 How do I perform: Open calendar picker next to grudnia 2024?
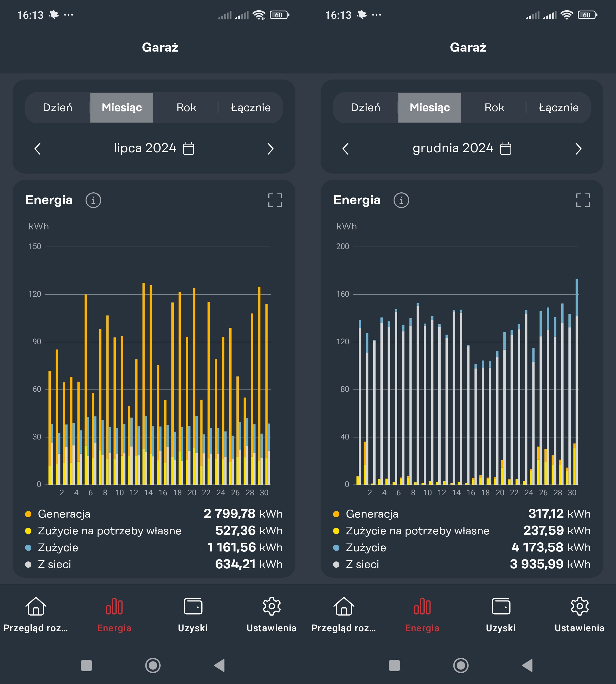[x=506, y=148]
